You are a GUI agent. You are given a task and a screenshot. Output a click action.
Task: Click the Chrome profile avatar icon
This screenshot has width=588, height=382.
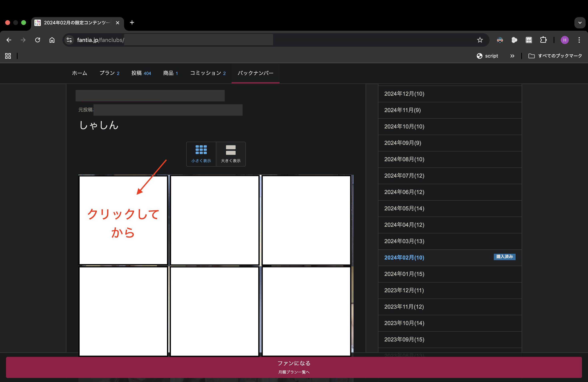point(565,40)
